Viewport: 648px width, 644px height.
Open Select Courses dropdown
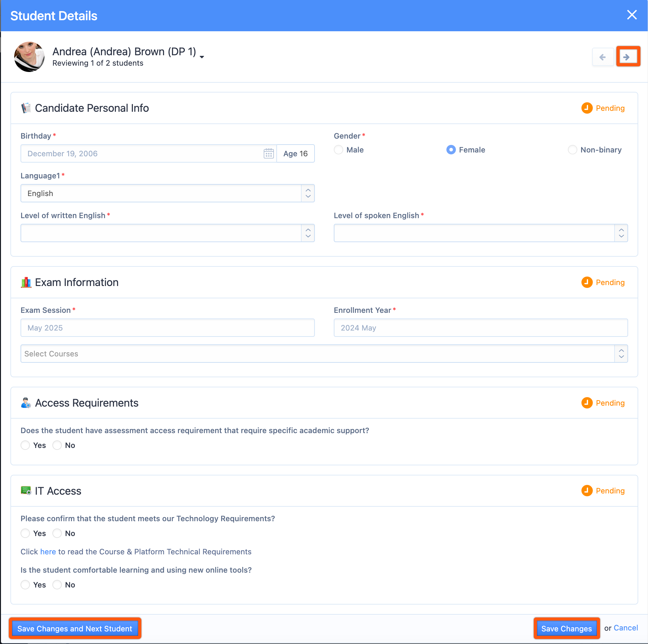point(324,354)
